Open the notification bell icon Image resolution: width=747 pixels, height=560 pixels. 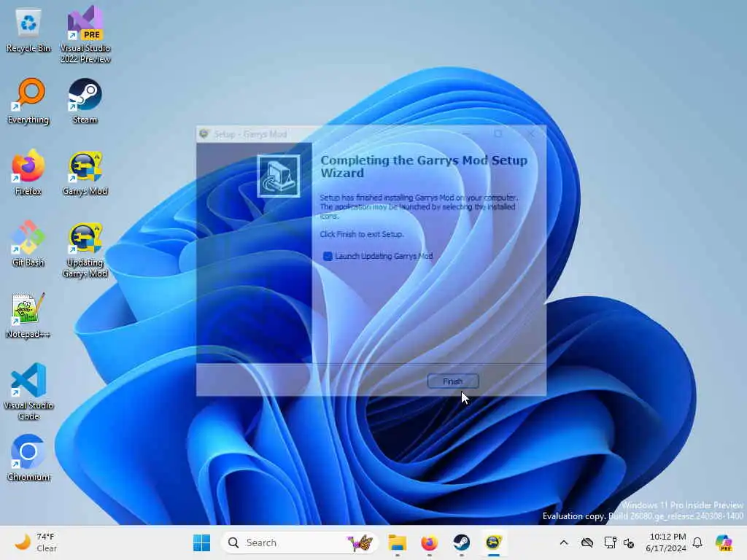pyautogui.click(x=697, y=542)
